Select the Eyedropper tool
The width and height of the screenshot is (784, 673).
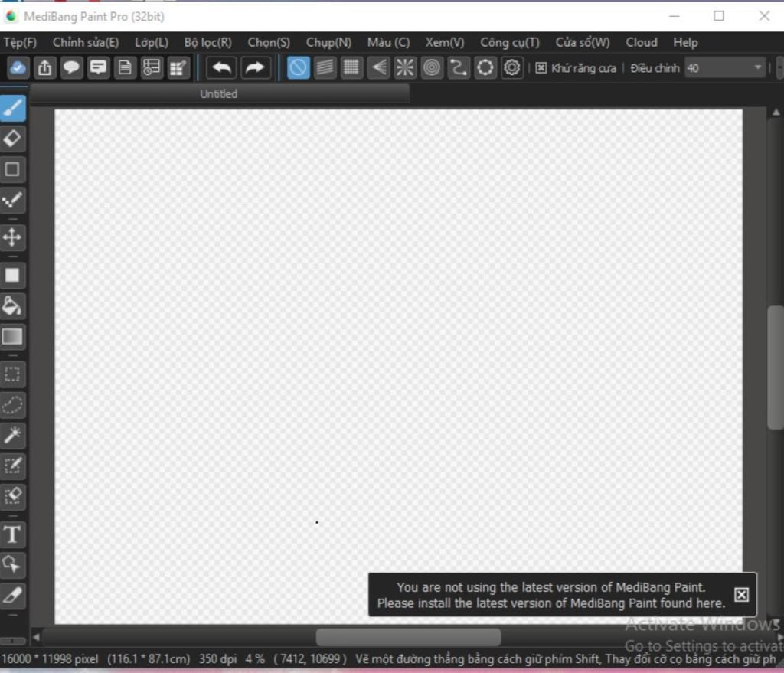point(12,596)
